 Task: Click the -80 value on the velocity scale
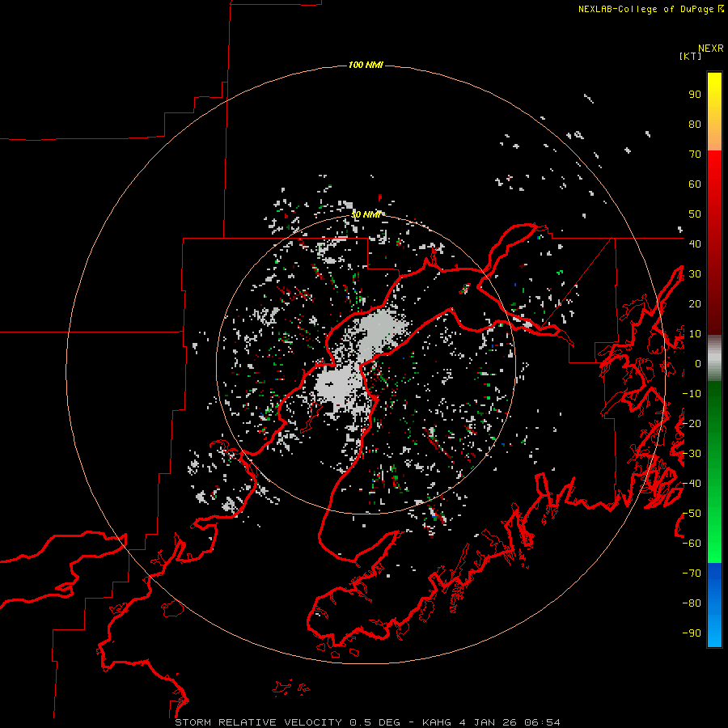click(692, 603)
